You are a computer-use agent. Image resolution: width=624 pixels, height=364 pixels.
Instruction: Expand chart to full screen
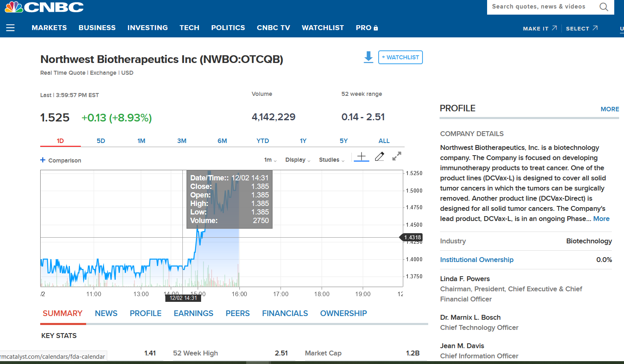[397, 156]
